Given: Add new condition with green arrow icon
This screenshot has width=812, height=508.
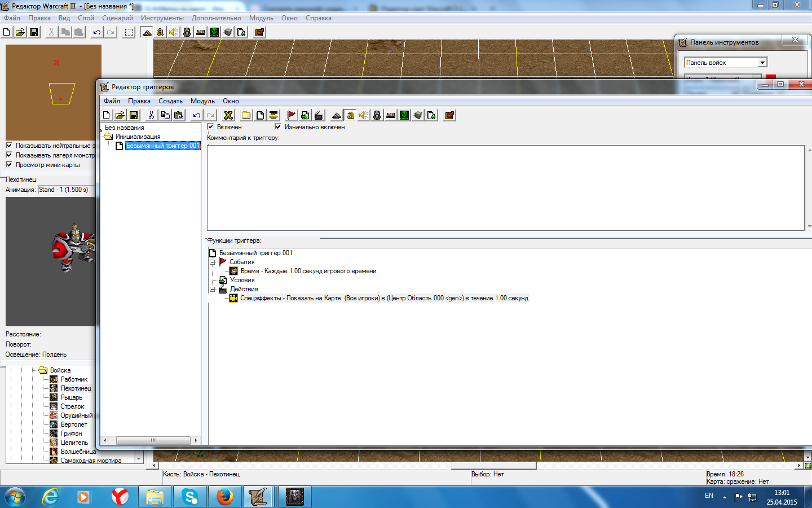Looking at the screenshot, I should click(305, 115).
